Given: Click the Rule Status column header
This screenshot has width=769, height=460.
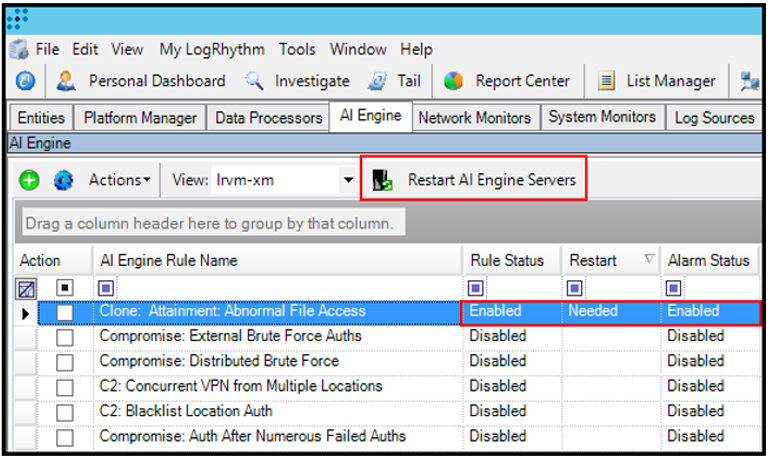Looking at the screenshot, I should (x=512, y=260).
